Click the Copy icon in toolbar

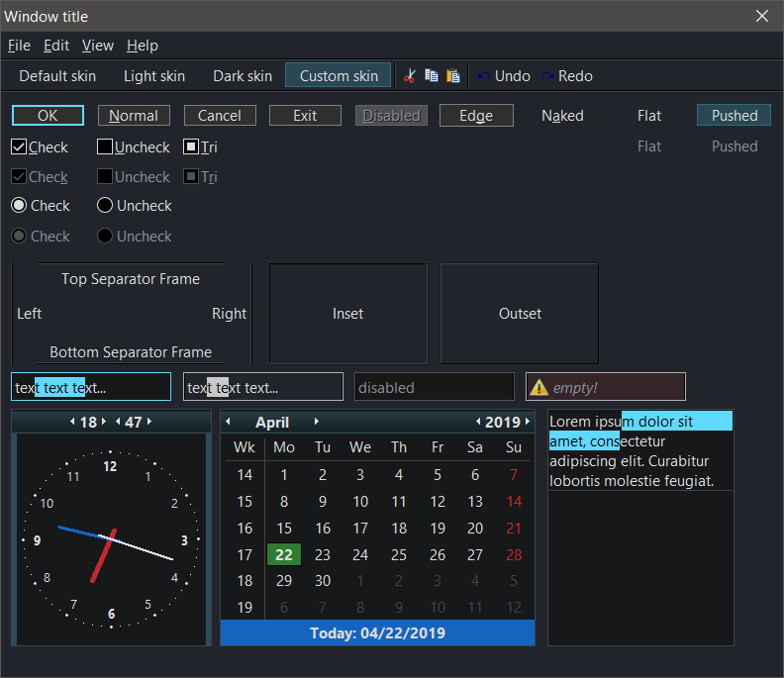coord(432,76)
